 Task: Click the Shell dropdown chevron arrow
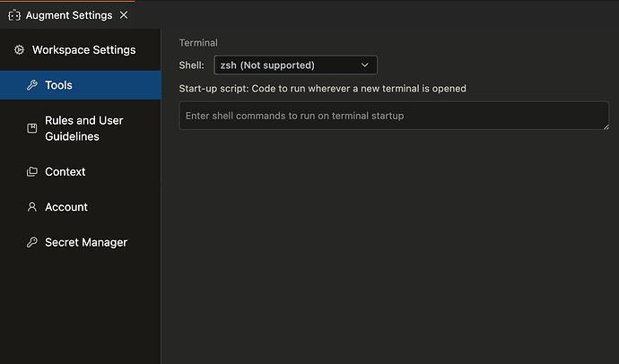[x=365, y=65]
